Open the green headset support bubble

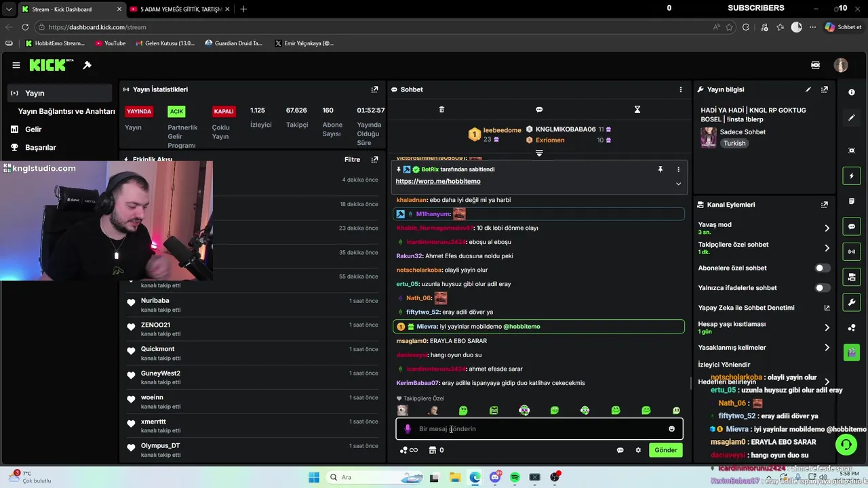[x=846, y=445]
